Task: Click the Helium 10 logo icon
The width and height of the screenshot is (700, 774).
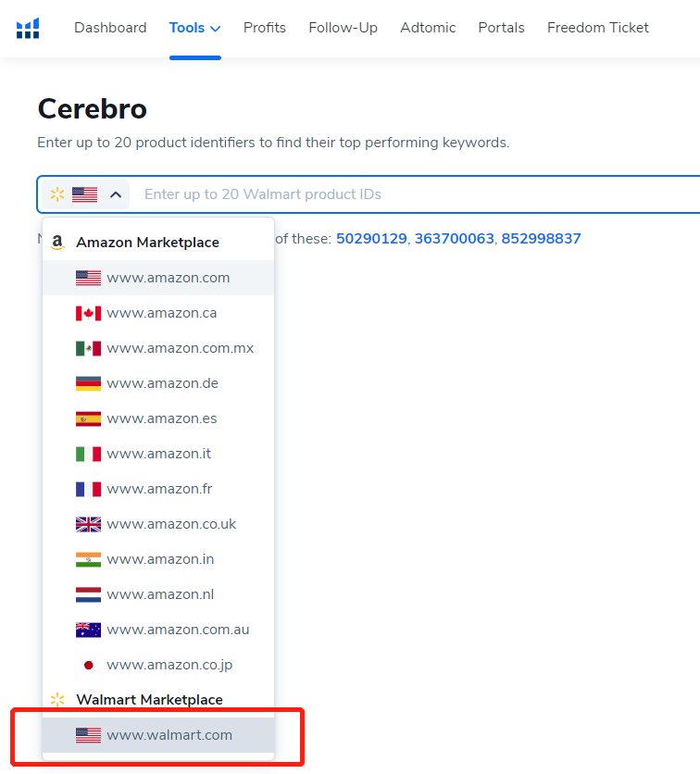Action: pyautogui.click(x=28, y=28)
